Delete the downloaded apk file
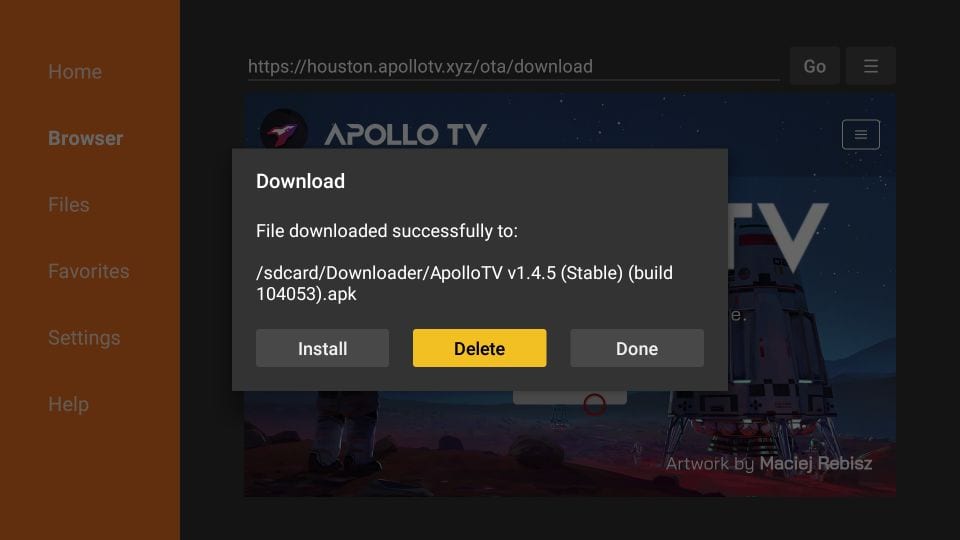The width and height of the screenshot is (960, 540). click(x=479, y=348)
